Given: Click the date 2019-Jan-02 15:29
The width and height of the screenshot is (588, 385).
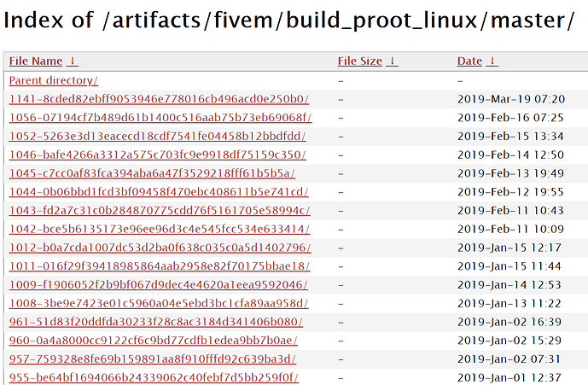Looking at the screenshot, I should [x=509, y=341].
